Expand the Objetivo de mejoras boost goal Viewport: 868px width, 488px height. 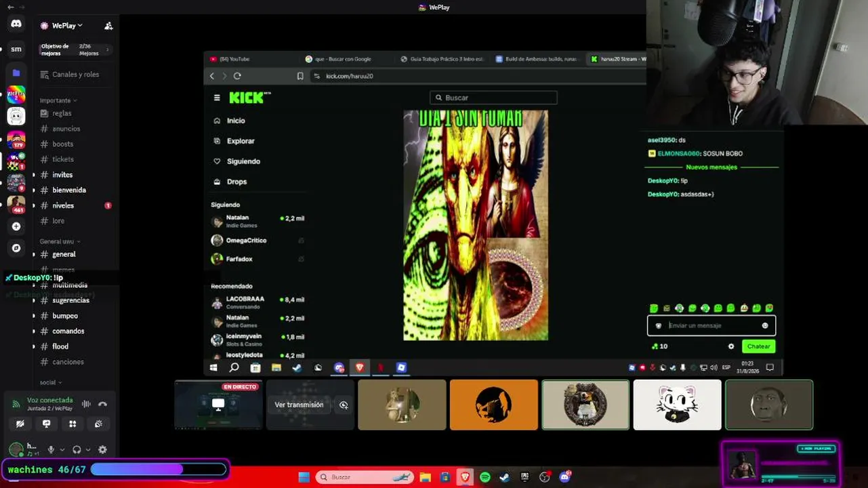point(75,49)
